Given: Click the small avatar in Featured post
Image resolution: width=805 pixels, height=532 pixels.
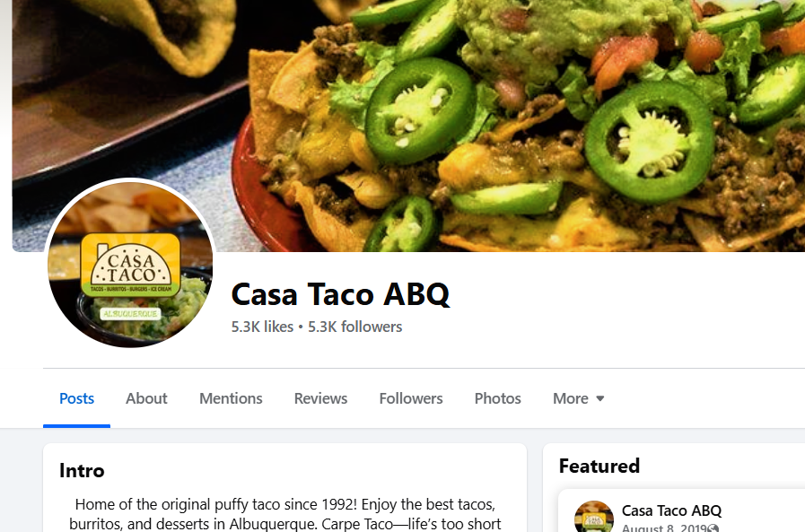Looking at the screenshot, I should (x=593, y=516).
